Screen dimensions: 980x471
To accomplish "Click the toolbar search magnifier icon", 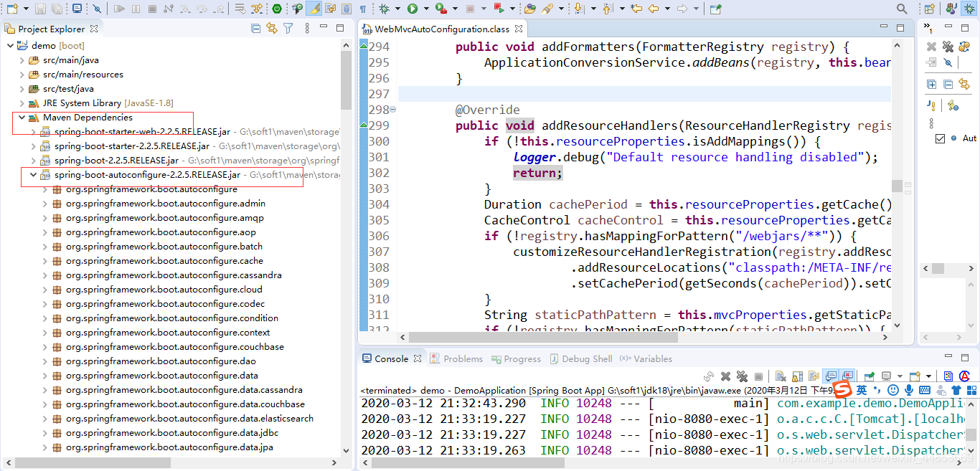I will 902,9.
